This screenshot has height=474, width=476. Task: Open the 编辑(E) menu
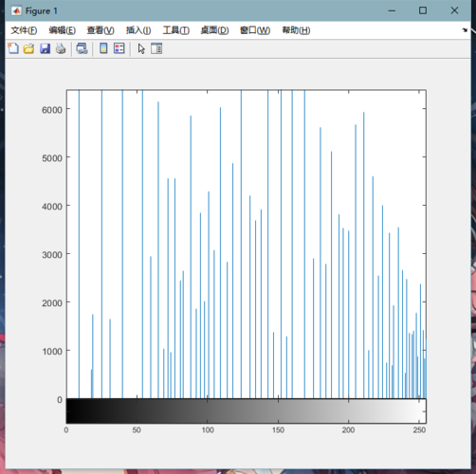point(62,30)
